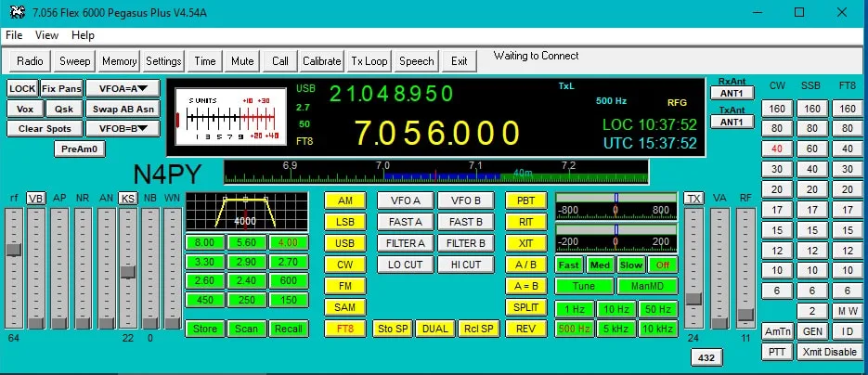The width and height of the screenshot is (868, 375).
Task: Toggle Vox on or off
Action: click(x=25, y=109)
